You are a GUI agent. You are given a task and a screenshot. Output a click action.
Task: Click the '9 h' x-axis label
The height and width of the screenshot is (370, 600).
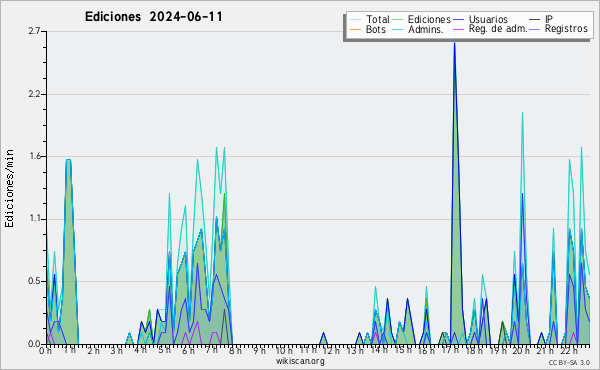tap(259, 351)
